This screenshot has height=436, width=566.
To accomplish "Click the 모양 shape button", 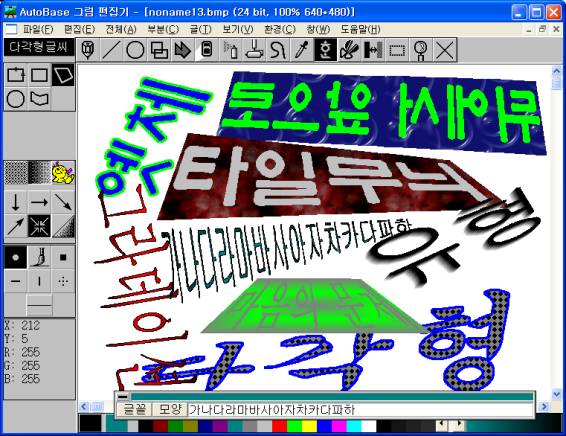I will pos(170,410).
